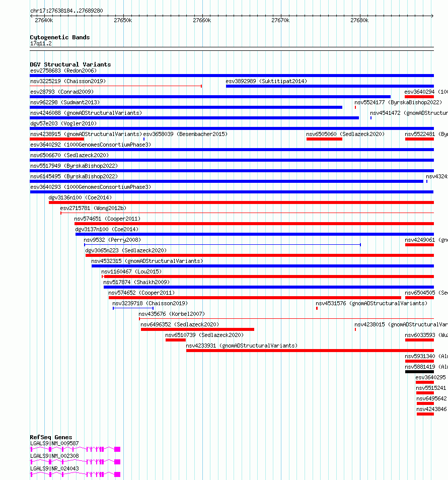448x480 pixels.
Task: Click the blue bar of esv3892989
Action: pyautogui.click(x=330, y=86)
